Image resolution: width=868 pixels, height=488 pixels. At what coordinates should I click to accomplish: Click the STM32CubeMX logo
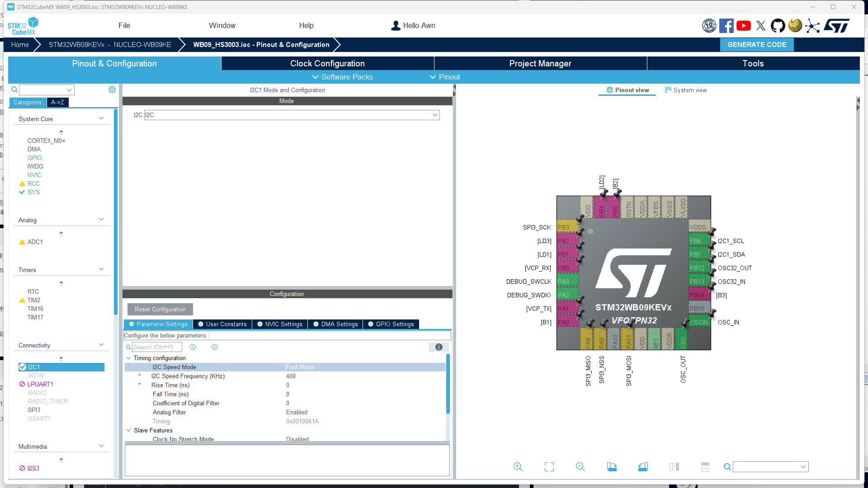(23, 26)
